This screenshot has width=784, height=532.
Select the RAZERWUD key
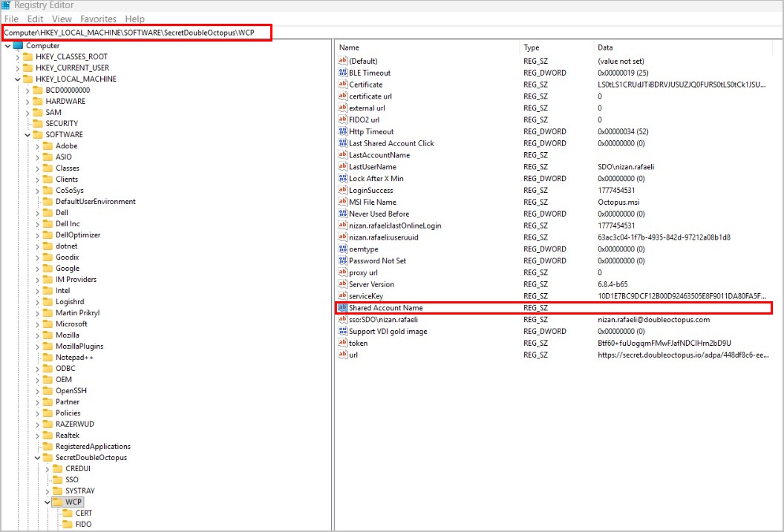(74, 424)
